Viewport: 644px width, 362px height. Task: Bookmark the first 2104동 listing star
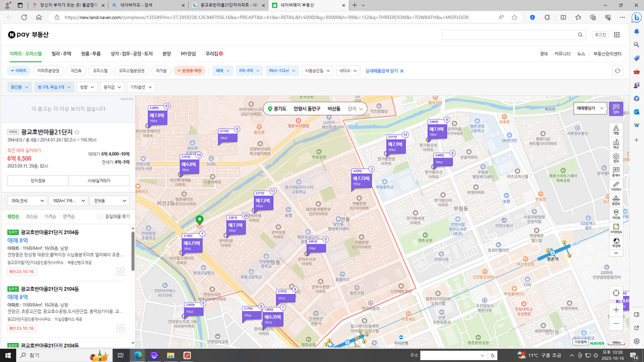[120, 272]
